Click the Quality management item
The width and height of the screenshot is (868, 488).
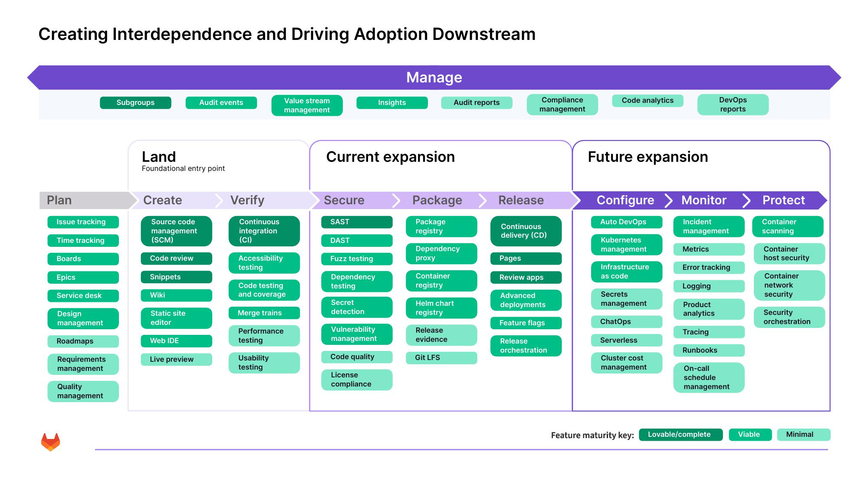point(83,391)
